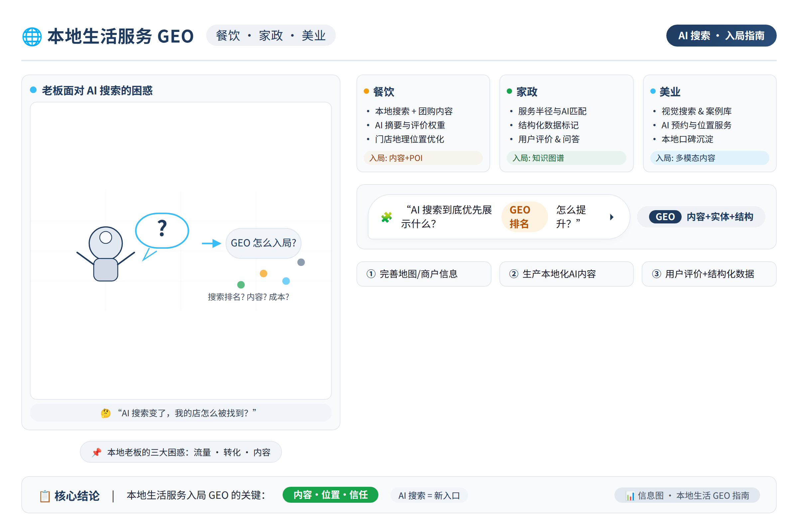Click the orange dot beside 餐饮 heading
This screenshot has height=532, width=798.
pyautogui.click(x=366, y=91)
